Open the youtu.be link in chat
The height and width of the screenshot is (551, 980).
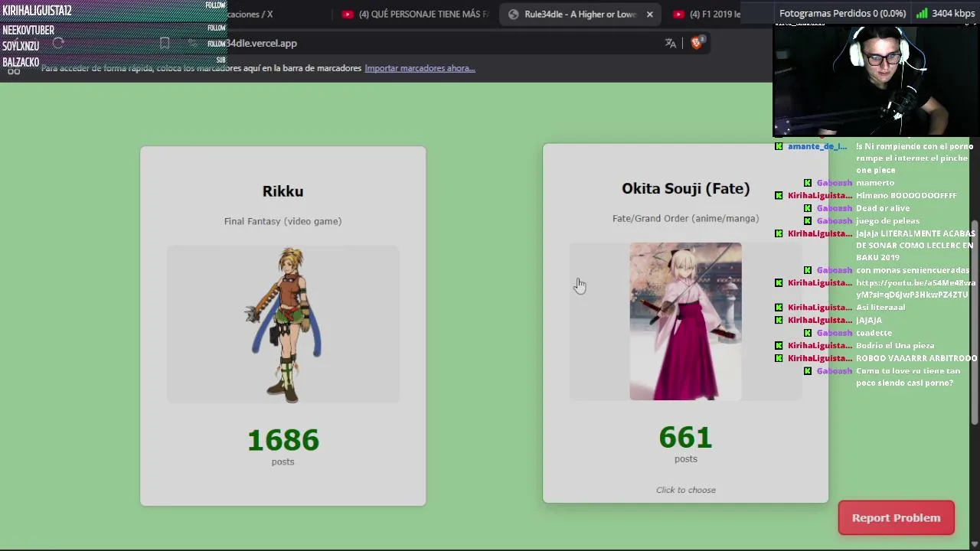coord(916,289)
